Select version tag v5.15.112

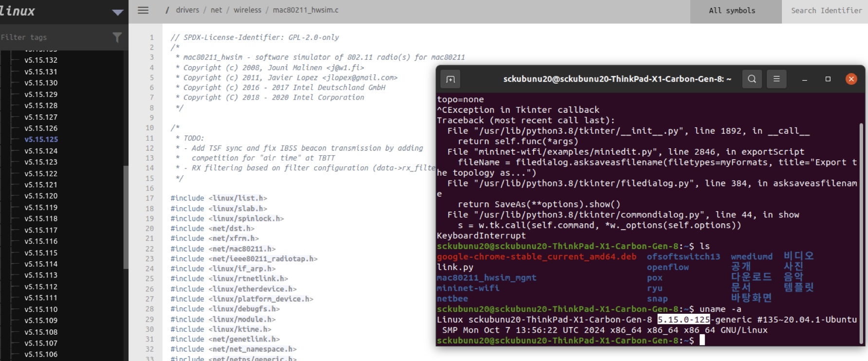tap(41, 287)
